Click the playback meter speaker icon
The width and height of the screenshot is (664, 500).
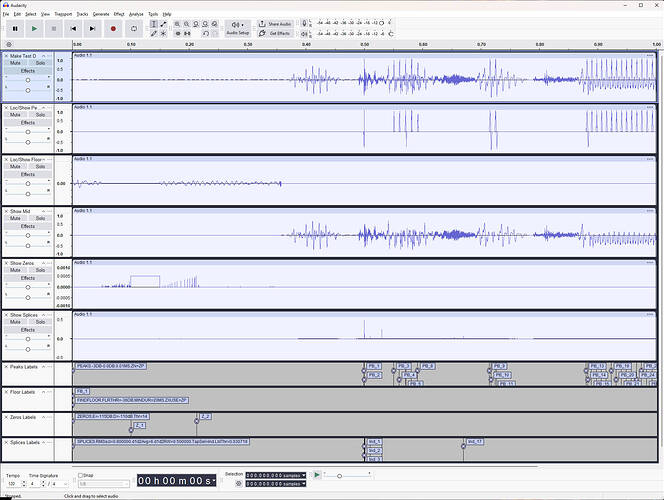coord(304,33)
